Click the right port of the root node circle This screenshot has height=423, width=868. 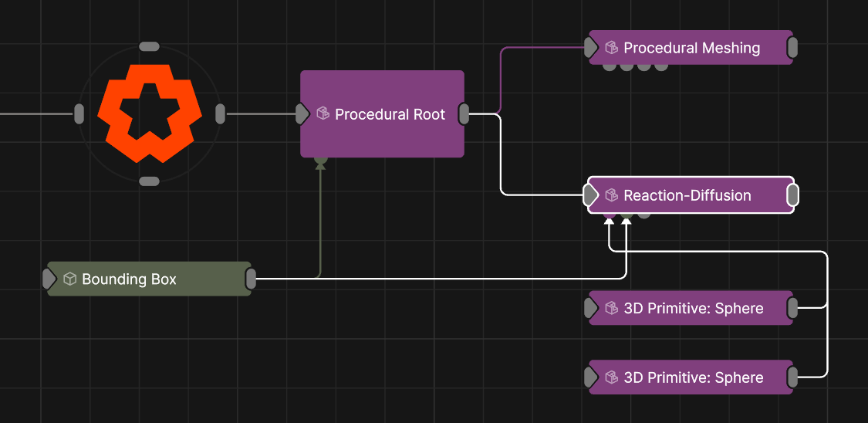click(221, 114)
